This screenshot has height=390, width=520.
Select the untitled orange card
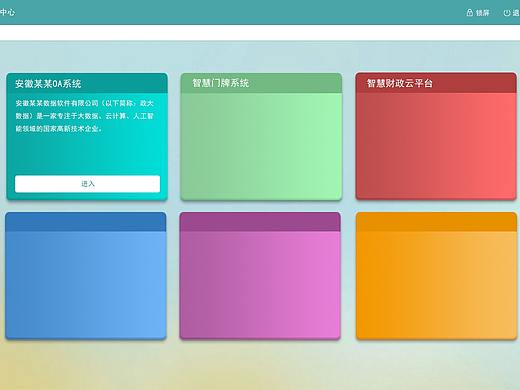coord(436,276)
